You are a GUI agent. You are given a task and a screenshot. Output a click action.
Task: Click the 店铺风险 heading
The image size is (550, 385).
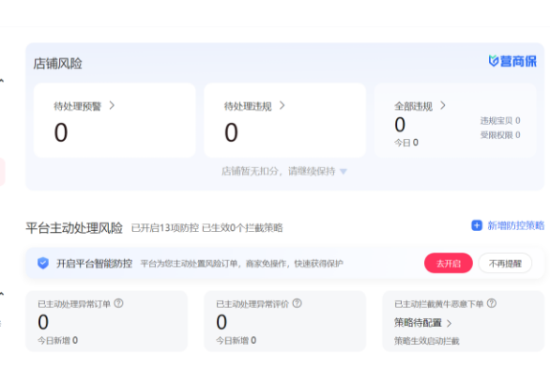pyautogui.click(x=58, y=64)
